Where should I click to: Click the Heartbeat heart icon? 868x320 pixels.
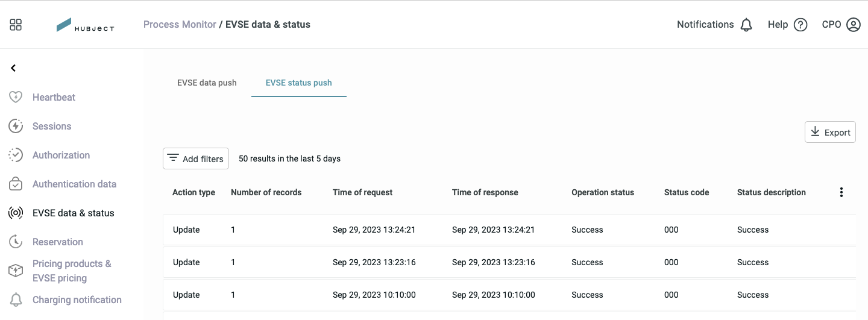pyautogui.click(x=16, y=97)
